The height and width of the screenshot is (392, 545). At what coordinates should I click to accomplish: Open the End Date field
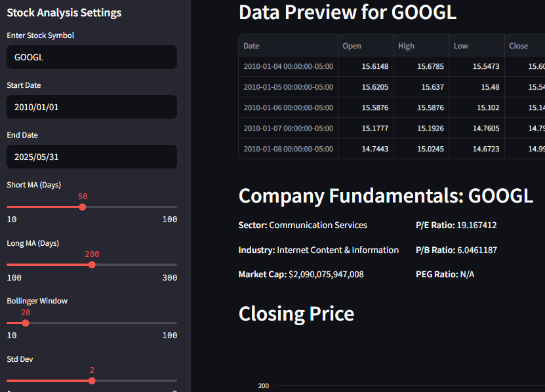(92, 157)
